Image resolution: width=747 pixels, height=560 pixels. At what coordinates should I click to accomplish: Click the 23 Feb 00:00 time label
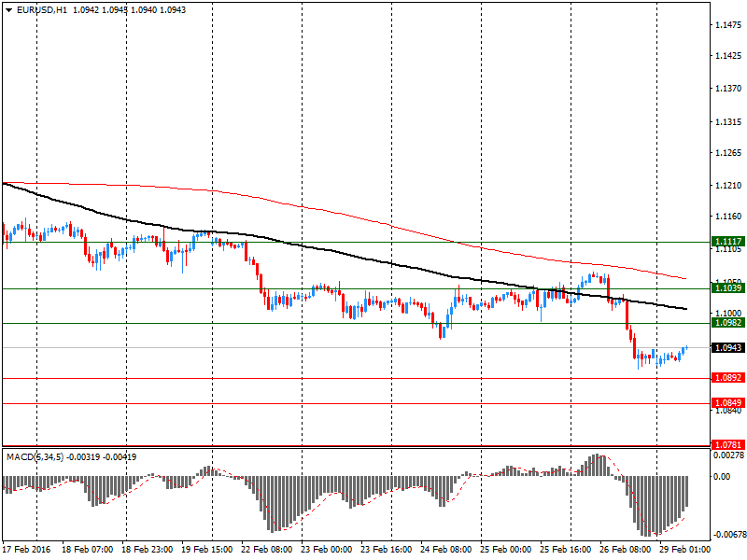326,549
